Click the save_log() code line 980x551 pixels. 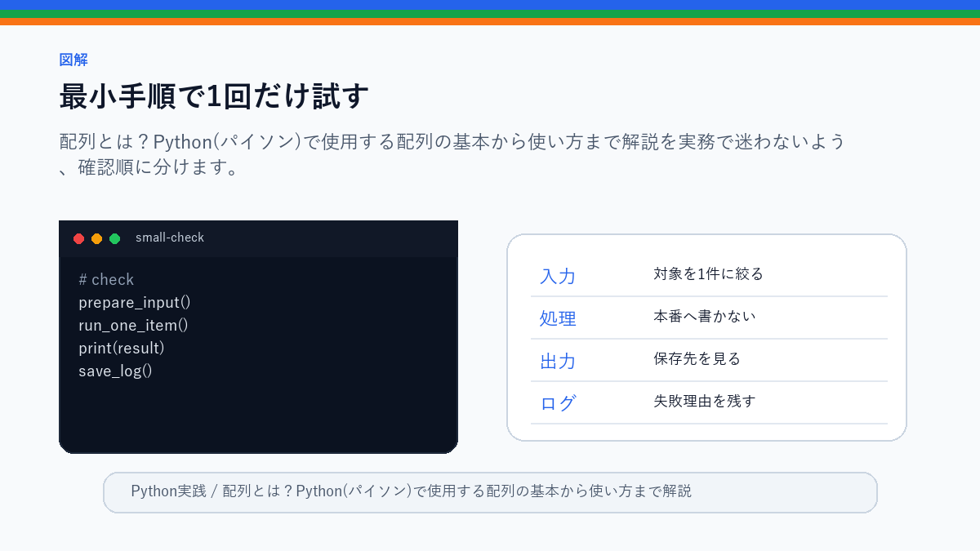pyautogui.click(x=116, y=371)
